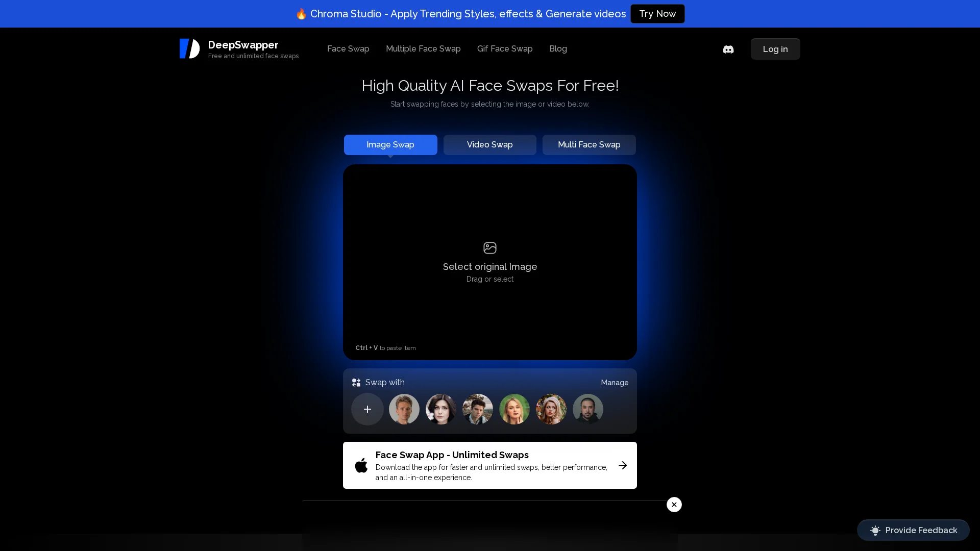The image size is (980, 551).
Task: Switch to the Multi Face Swap tab
Action: pos(589,145)
